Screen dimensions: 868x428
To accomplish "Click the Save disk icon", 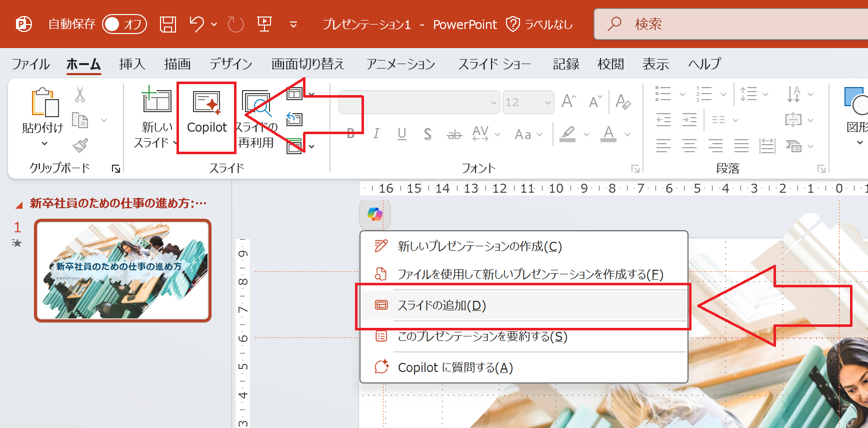I will click(168, 24).
